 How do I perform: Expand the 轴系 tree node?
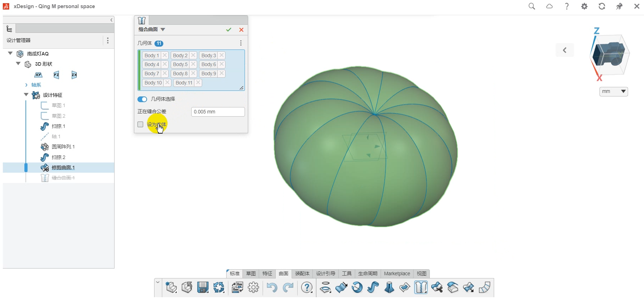[x=26, y=85]
